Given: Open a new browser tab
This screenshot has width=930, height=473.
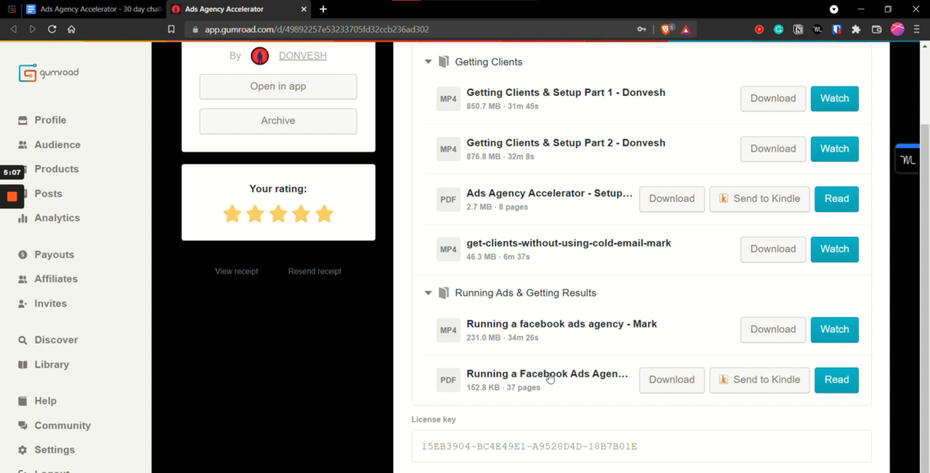Looking at the screenshot, I should pyautogui.click(x=323, y=9).
